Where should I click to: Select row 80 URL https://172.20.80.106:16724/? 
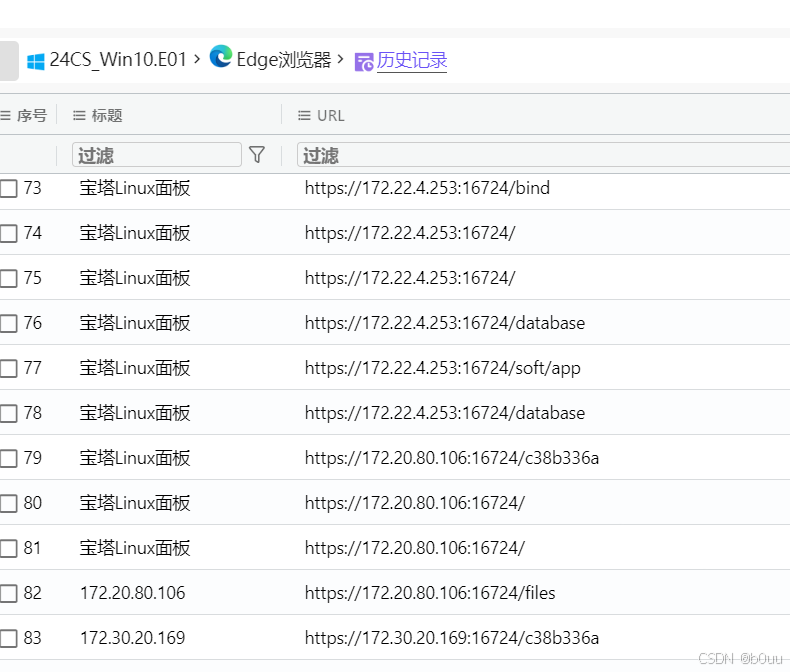point(415,503)
